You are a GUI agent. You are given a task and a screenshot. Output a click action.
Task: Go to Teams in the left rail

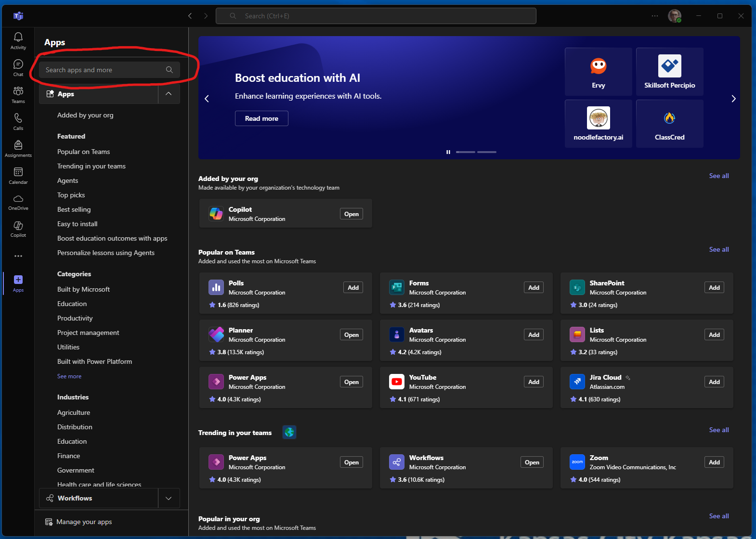(x=18, y=95)
